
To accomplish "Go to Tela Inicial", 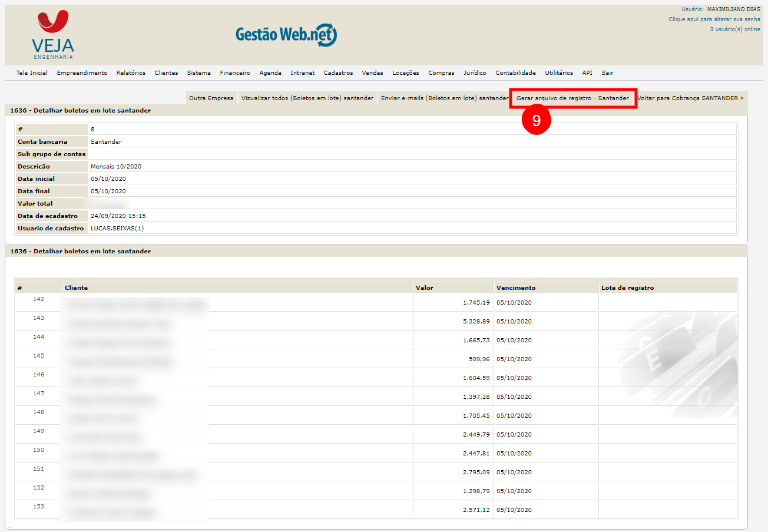I will 32,73.
